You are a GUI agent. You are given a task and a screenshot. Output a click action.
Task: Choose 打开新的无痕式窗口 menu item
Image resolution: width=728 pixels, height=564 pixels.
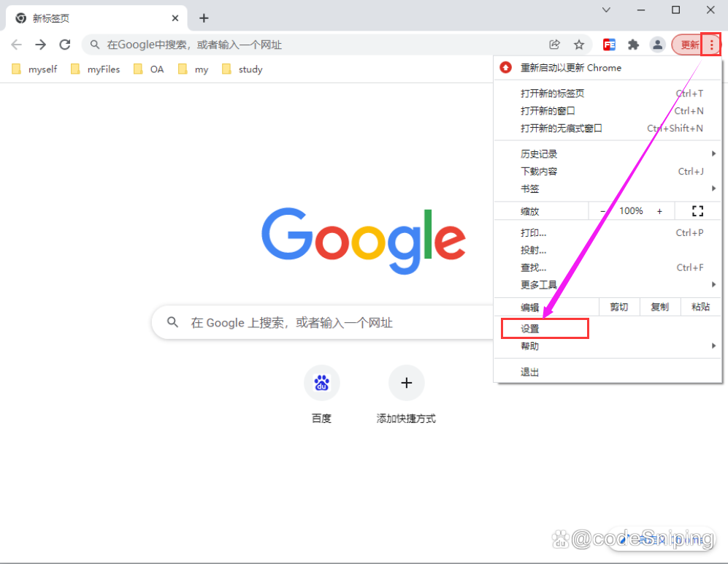[x=562, y=129]
